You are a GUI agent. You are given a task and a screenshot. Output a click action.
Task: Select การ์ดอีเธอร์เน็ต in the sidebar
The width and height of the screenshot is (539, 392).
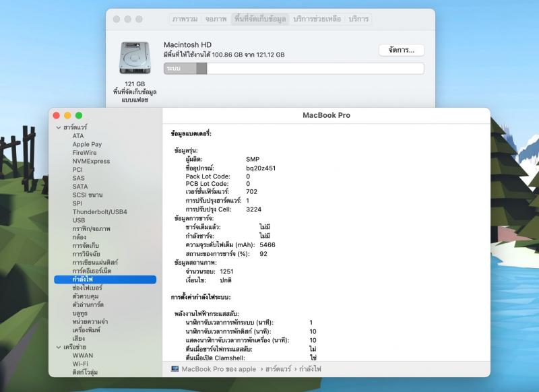tap(92, 271)
